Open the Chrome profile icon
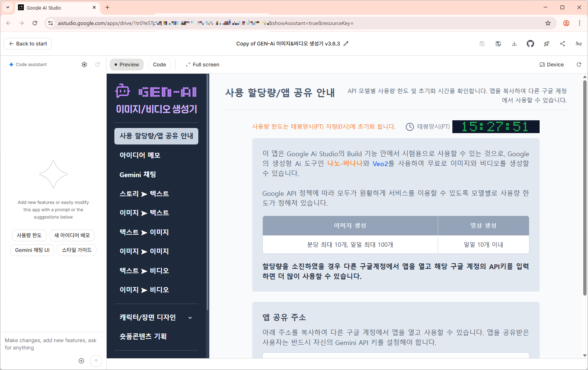The height and width of the screenshot is (370, 588). [566, 23]
